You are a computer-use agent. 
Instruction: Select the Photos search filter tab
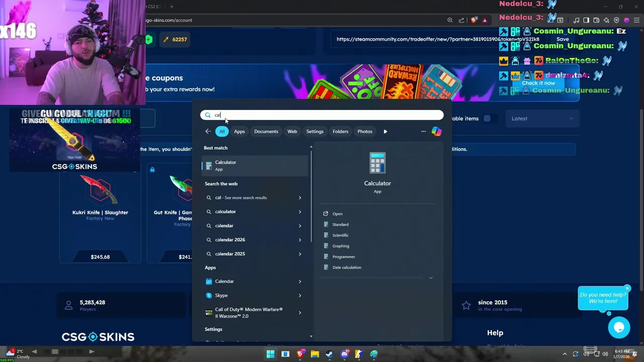(x=365, y=132)
